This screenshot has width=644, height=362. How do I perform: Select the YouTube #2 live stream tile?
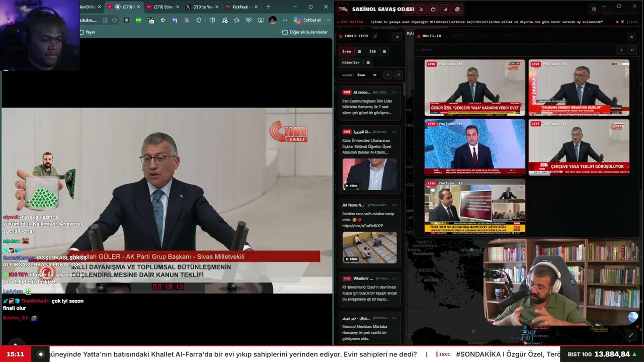[x=579, y=88]
